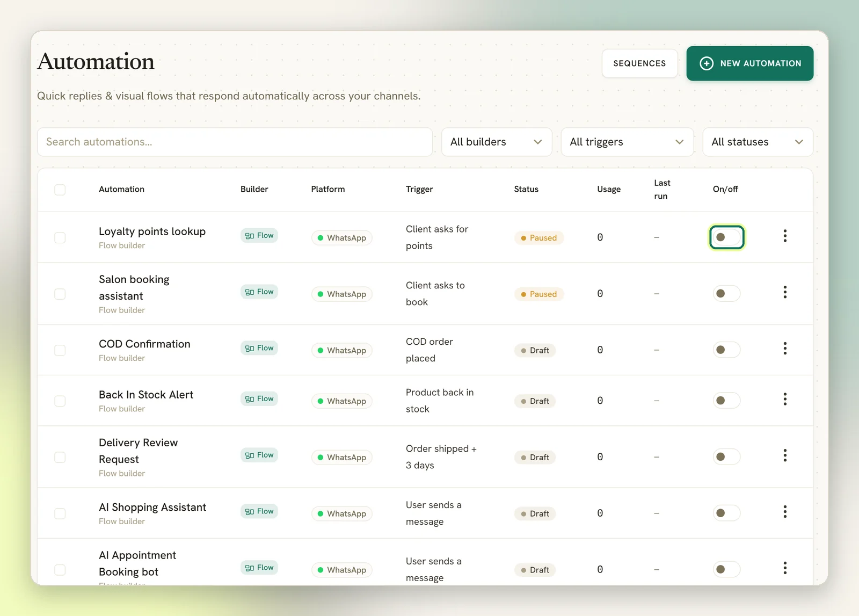Click the 'Order shipped + 3 days' trigger text
This screenshot has height=616, width=859.
(441, 457)
